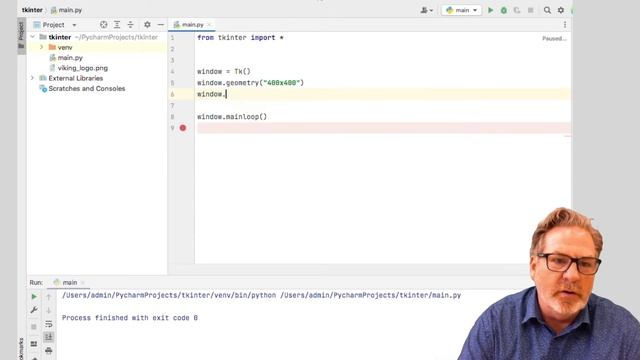640x360 pixels.
Task: Expand External Libraries node
Action: click(33, 78)
